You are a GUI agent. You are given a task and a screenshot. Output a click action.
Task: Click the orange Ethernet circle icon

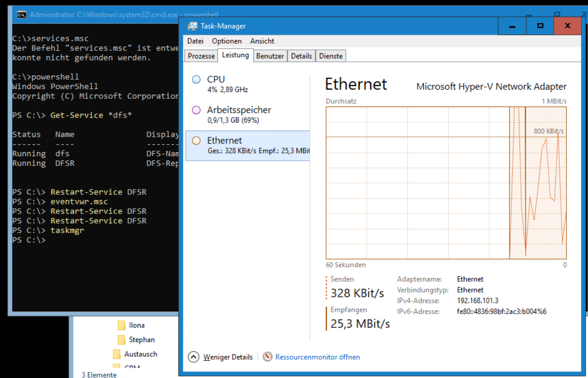[196, 141]
